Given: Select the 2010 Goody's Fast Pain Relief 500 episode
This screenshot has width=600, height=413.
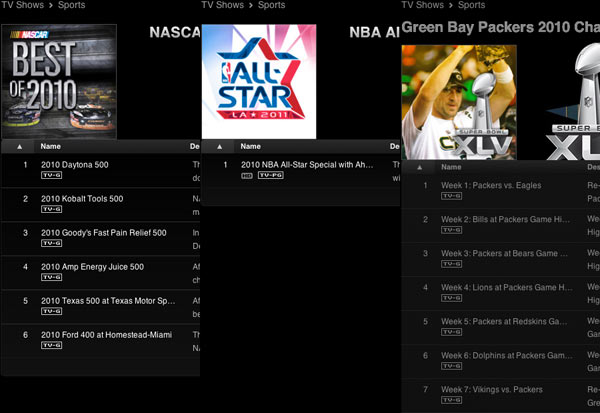Looking at the screenshot, I should tap(103, 233).
